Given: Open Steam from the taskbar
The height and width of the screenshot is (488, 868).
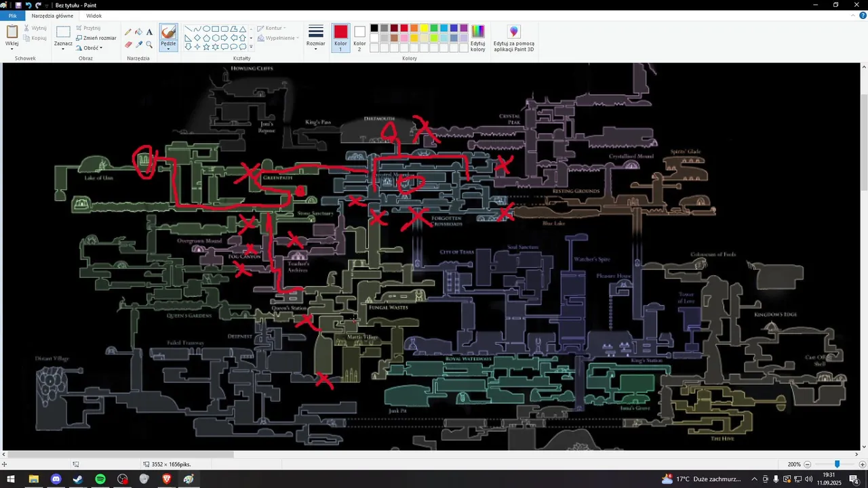Looking at the screenshot, I should [78, 479].
